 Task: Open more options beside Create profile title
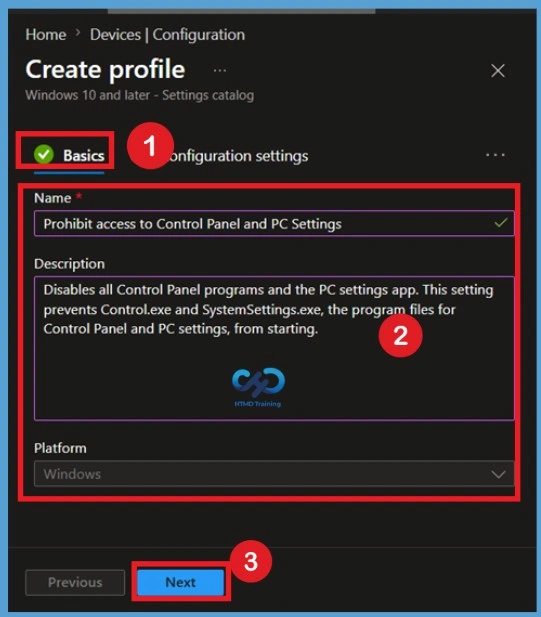coord(220,71)
